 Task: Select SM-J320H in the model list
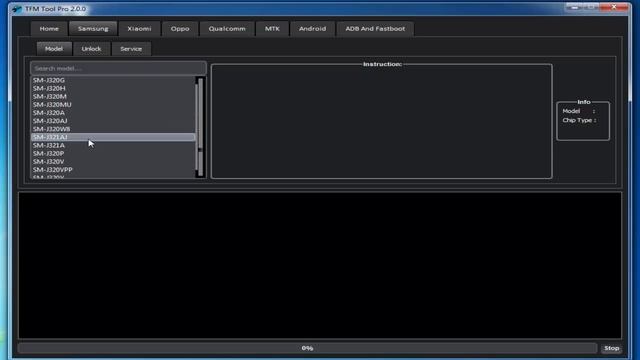(x=113, y=88)
